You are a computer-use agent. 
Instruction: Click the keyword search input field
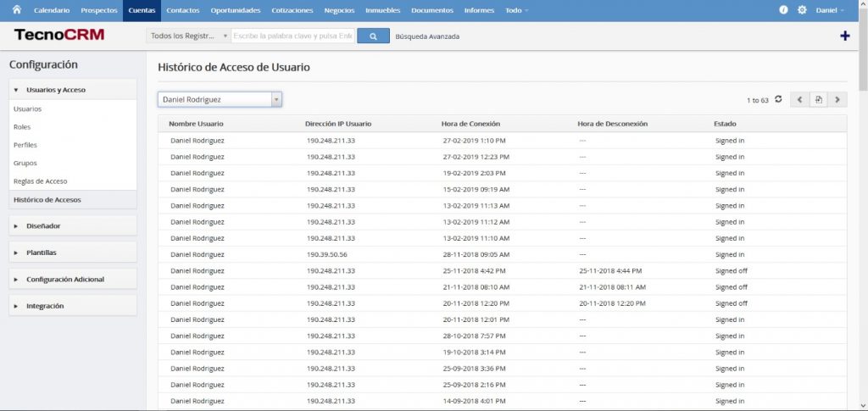[292, 36]
